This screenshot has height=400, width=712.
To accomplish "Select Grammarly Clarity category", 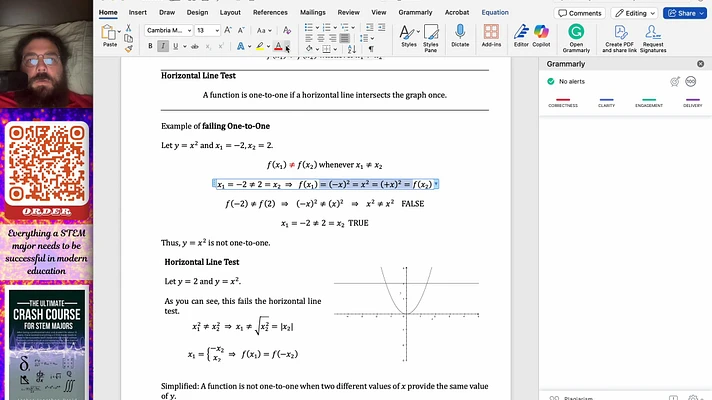I will pyautogui.click(x=606, y=102).
